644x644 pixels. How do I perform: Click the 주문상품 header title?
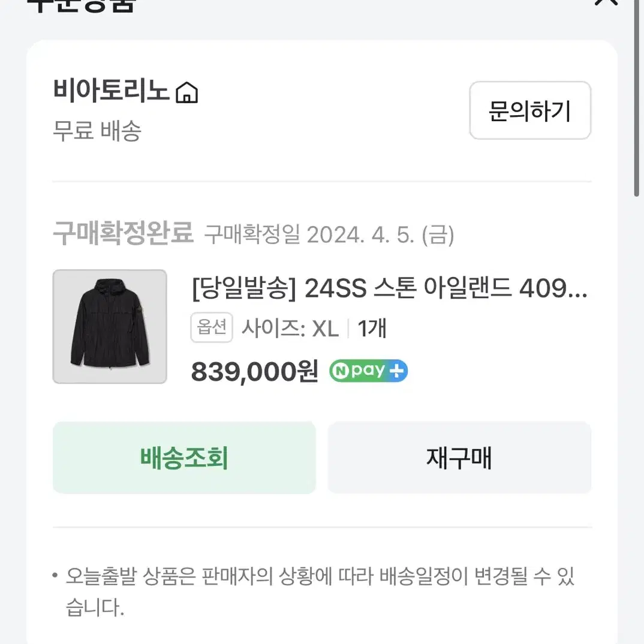click(x=82, y=5)
